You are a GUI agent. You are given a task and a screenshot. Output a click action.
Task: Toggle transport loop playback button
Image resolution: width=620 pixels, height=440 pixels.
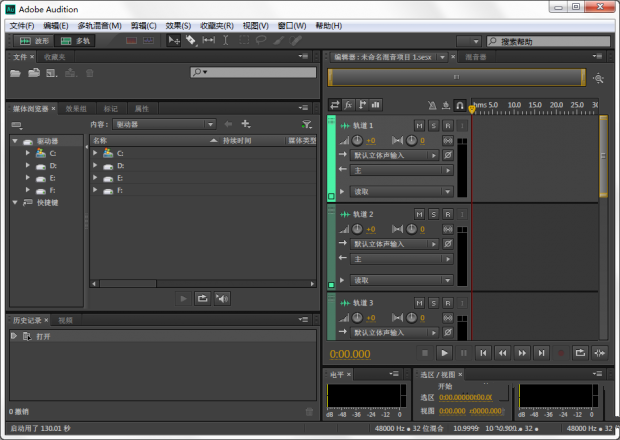coord(580,353)
